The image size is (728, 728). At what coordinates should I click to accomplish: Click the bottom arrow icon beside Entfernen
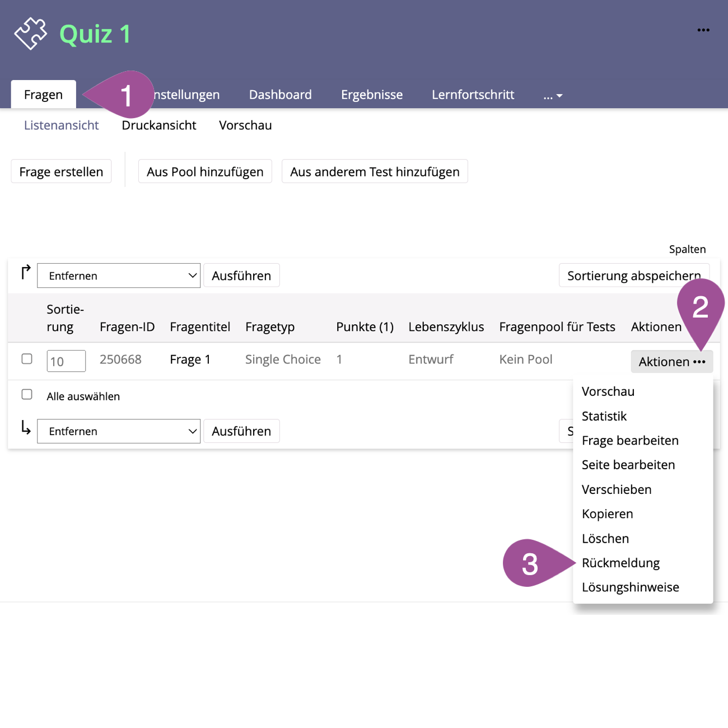(25, 428)
